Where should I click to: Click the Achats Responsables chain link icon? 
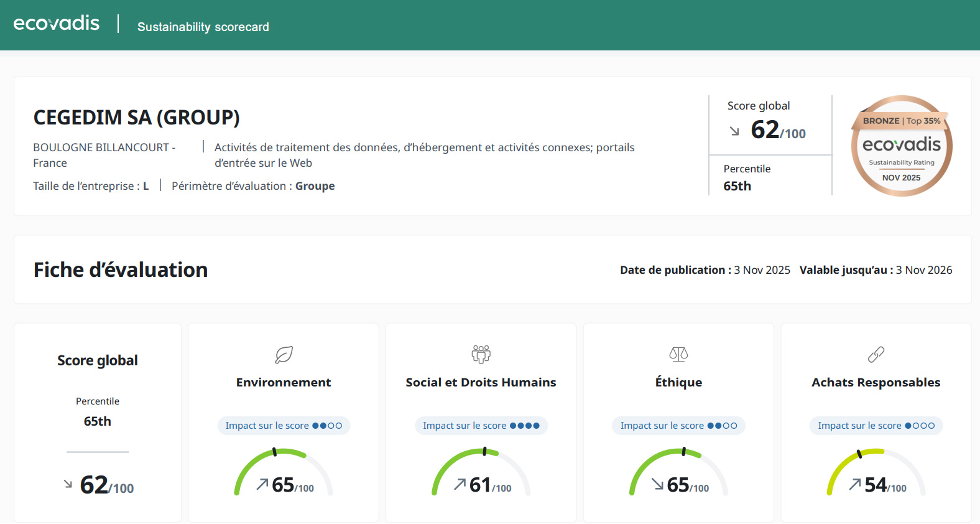pyautogui.click(x=876, y=355)
